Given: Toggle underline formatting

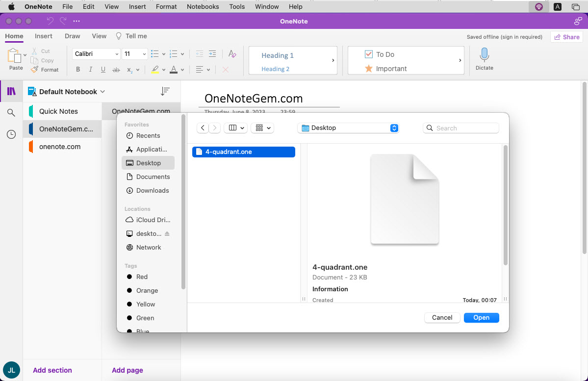Looking at the screenshot, I should [103, 69].
